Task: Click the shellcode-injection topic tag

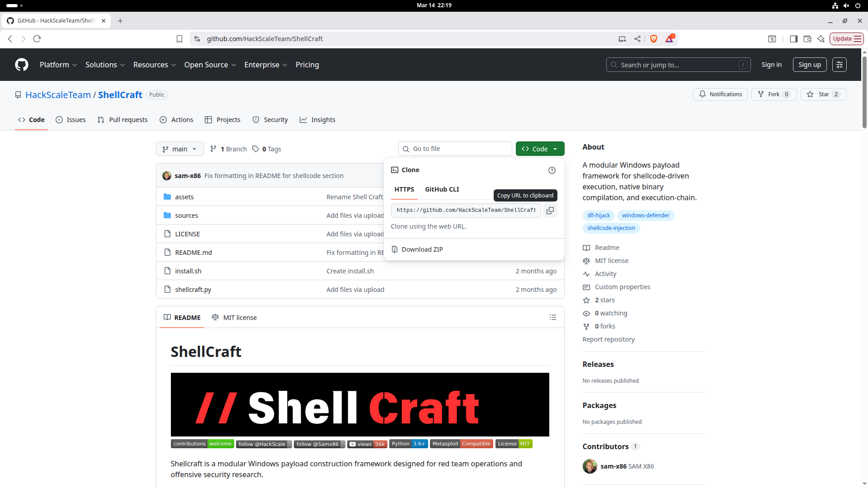Action: (x=611, y=228)
